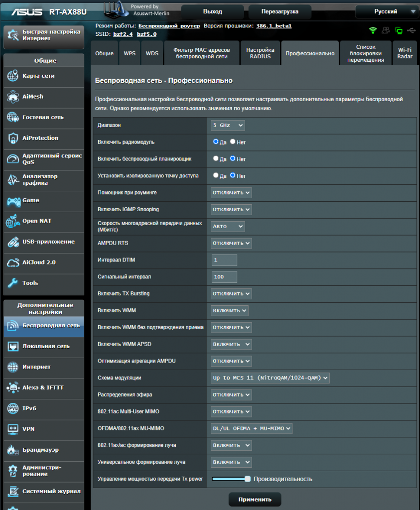This screenshot has height=510, width=420.
Task: Click the Карта сети globe icon
Action: 13,76
